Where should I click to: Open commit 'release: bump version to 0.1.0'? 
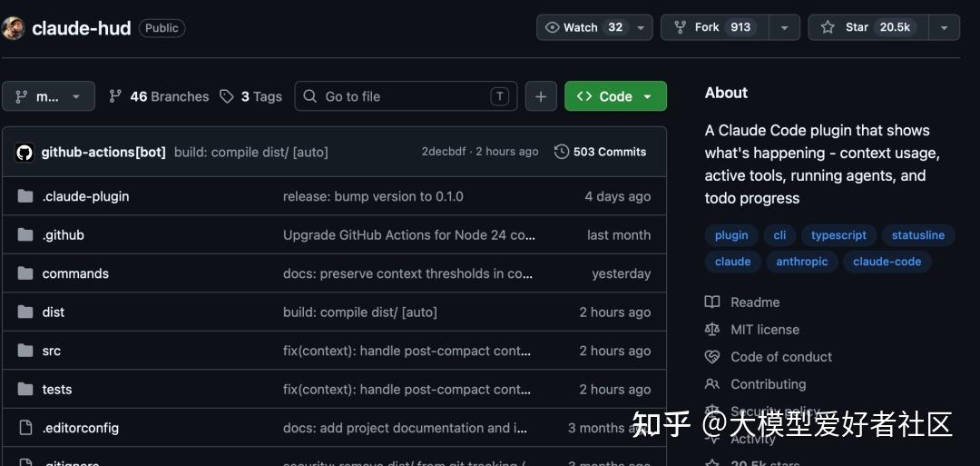pyautogui.click(x=373, y=196)
